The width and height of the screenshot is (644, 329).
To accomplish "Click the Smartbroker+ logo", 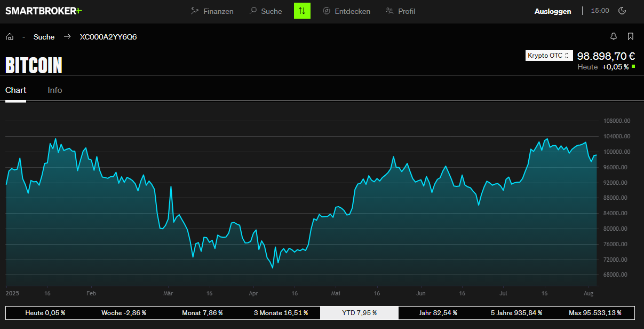I will tap(44, 11).
